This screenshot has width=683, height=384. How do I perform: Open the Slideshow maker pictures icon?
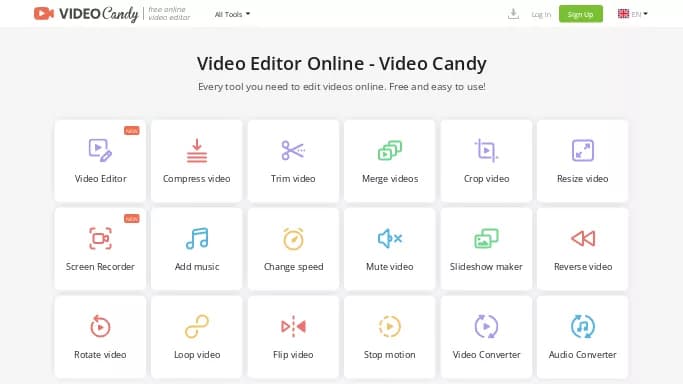tap(486, 238)
